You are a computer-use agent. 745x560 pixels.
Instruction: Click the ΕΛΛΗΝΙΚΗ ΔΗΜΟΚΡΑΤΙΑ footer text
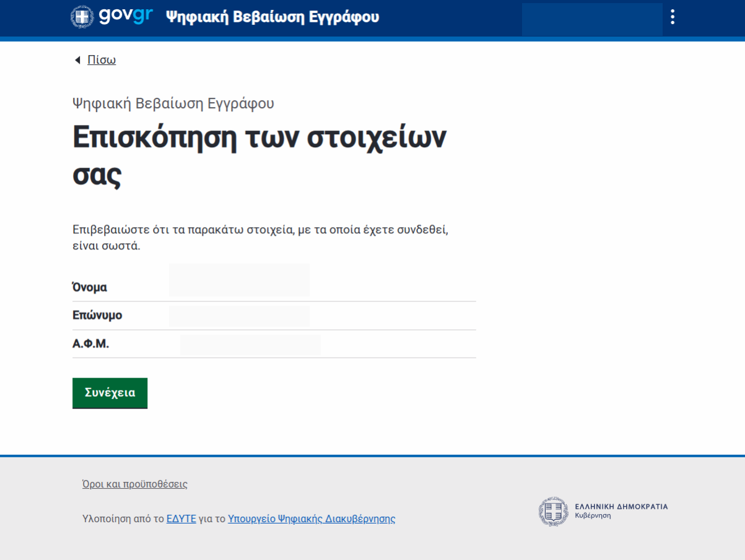tap(621, 506)
